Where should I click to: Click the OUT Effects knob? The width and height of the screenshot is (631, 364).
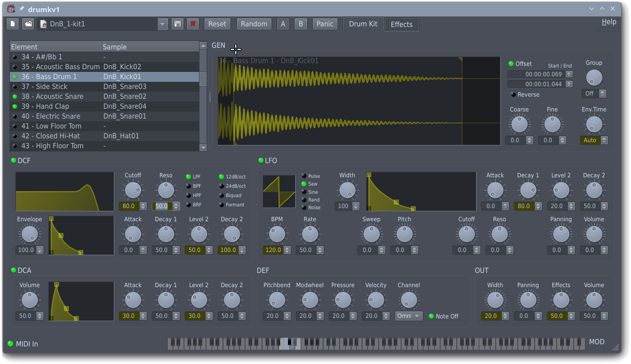[561, 300]
